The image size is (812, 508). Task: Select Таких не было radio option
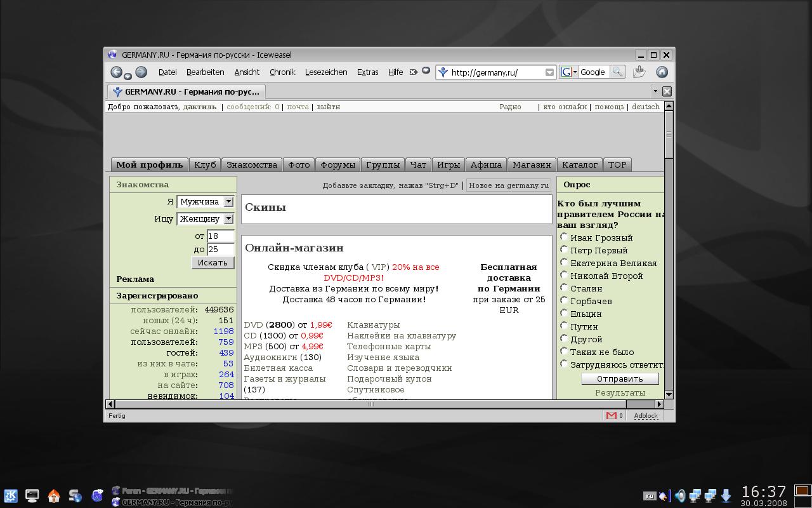coord(563,351)
